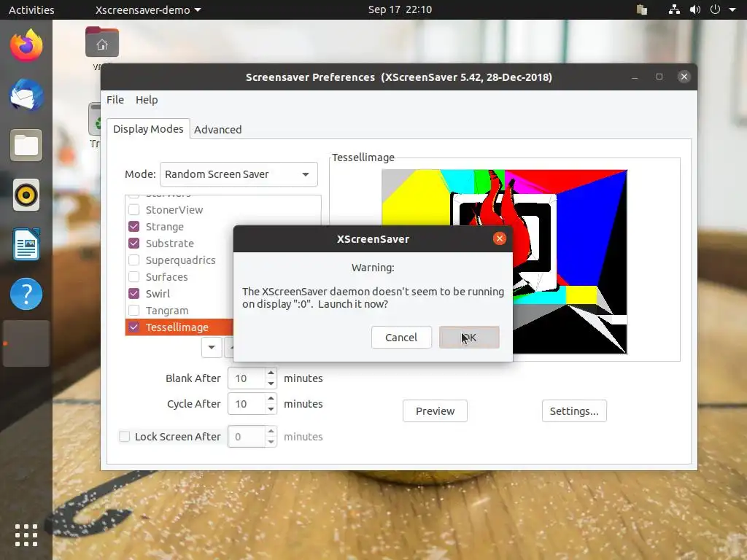Launch Thunderbird mail from the dock
This screenshot has width=747, height=560.
26,95
